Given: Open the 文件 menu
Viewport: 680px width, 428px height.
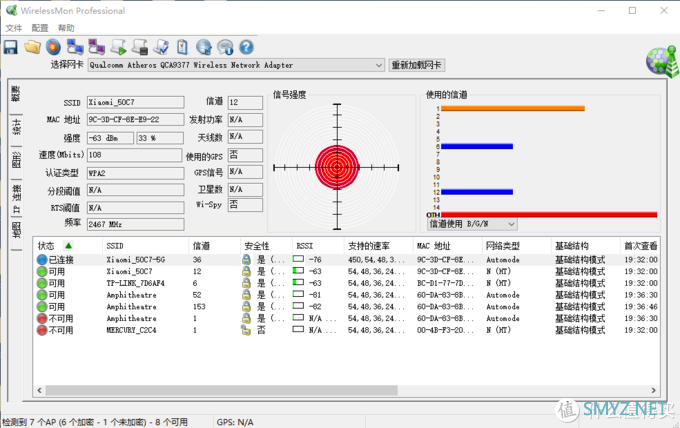Looking at the screenshot, I should click(x=13, y=28).
